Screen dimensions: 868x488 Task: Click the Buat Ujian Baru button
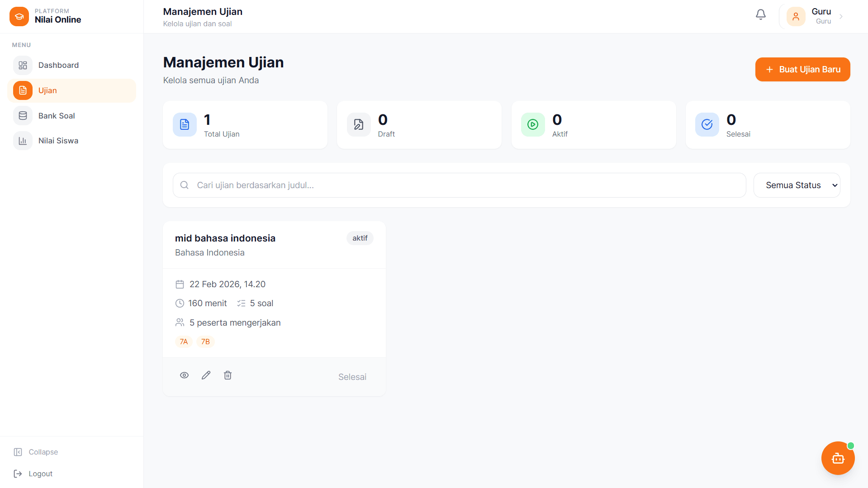click(802, 69)
